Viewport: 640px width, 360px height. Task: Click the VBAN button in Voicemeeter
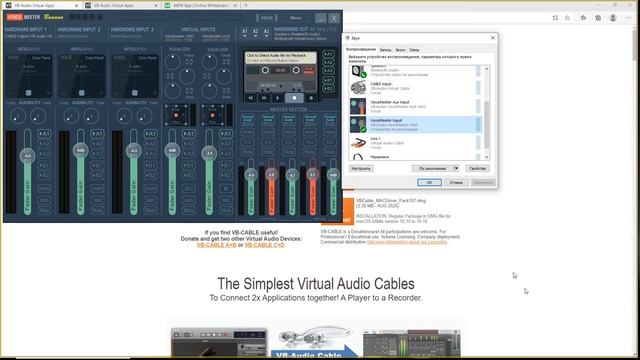[267, 18]
